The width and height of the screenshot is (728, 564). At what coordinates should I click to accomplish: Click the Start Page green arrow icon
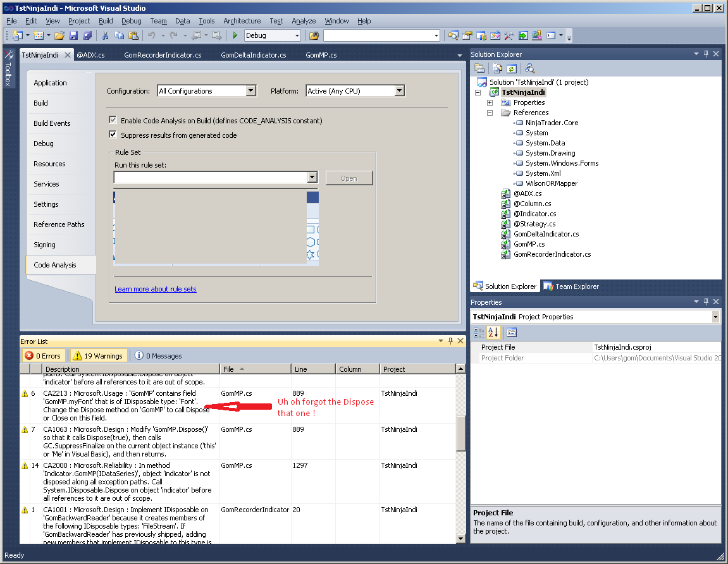coord(523,35)
